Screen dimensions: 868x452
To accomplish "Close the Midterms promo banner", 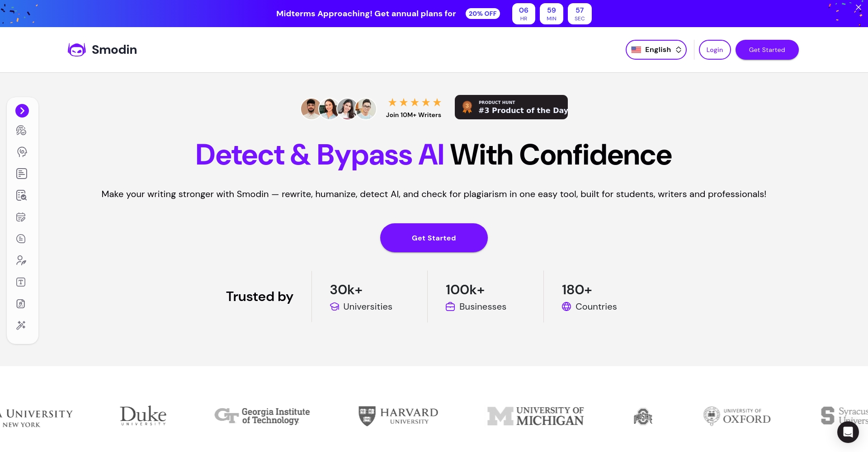I will (x=858, y=8).
